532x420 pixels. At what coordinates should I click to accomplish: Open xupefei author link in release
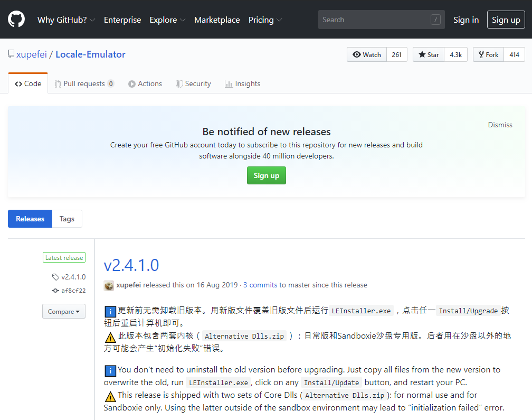[x=129, y=285]
